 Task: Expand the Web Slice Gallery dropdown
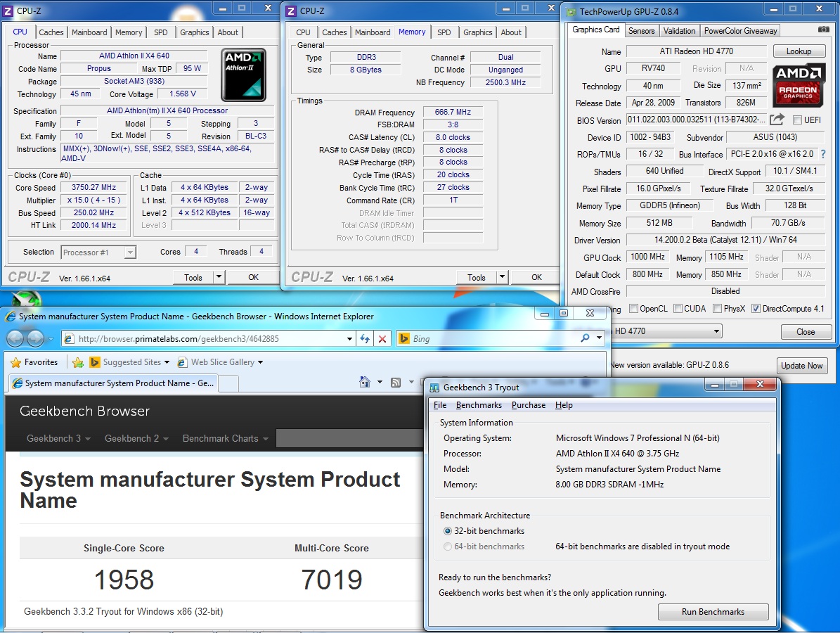point(260,363)
